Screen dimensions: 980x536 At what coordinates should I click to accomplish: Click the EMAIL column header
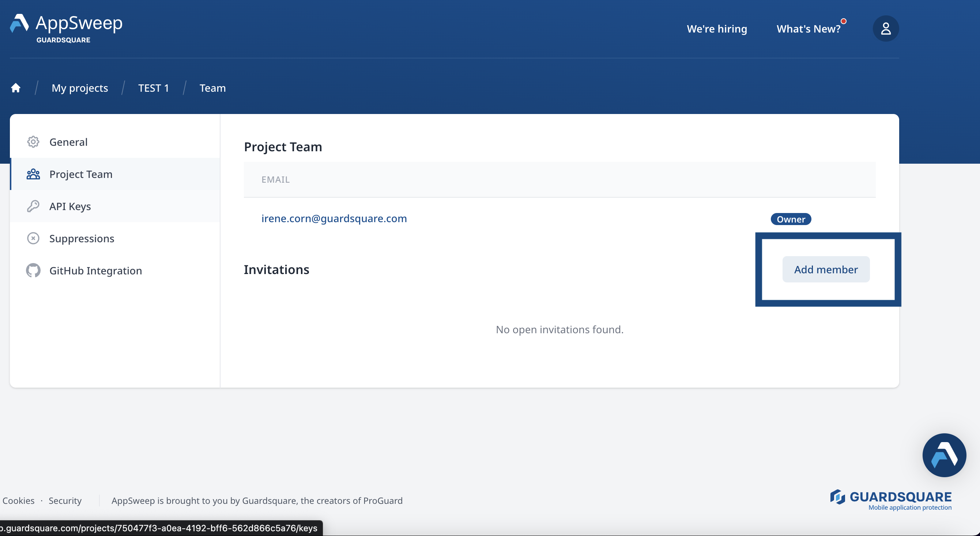pyautogui.click(x=275, y=179)
